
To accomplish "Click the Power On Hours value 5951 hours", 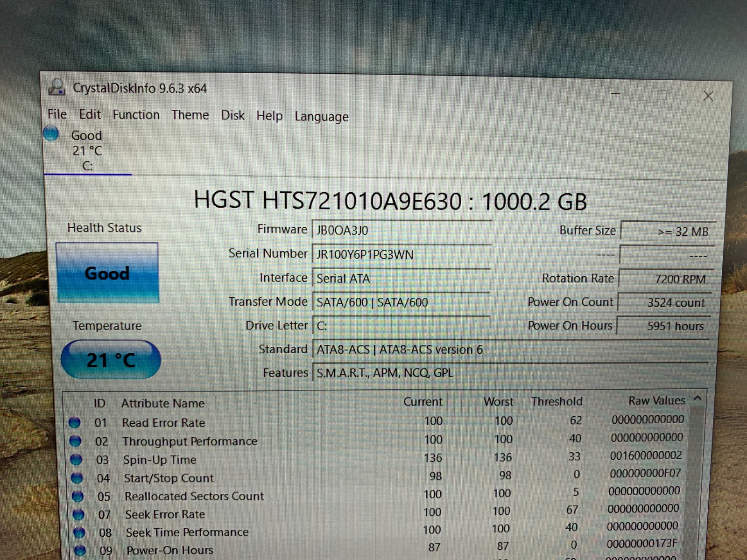I will (664, 326).
